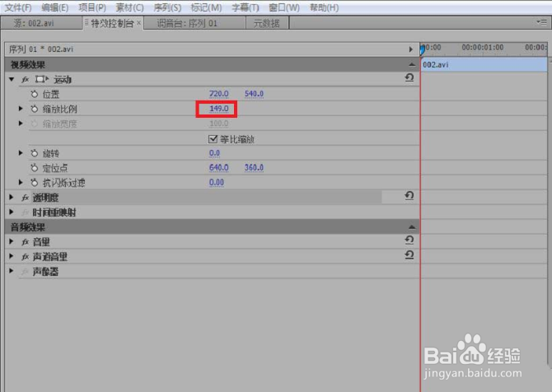Expand the 声道音量 effect group
Screen dimensions: 552x392
(x=12, y=256)
